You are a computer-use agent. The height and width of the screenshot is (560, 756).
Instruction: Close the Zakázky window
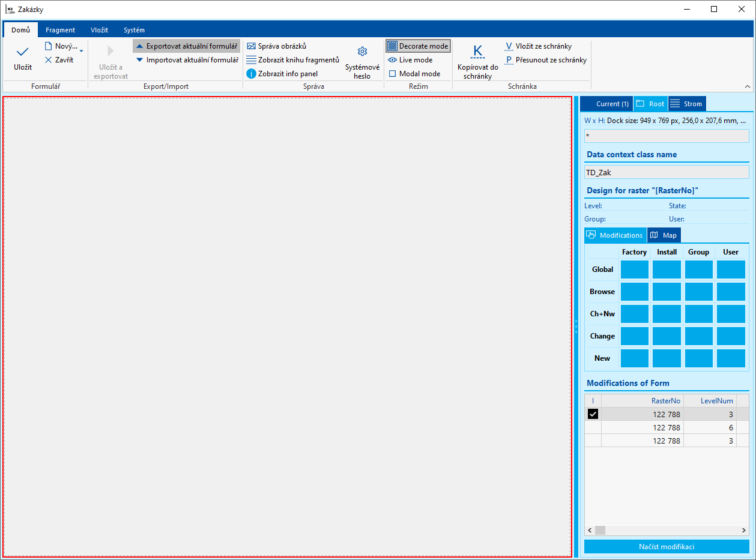pyautogui.click(x=742, y=10)
